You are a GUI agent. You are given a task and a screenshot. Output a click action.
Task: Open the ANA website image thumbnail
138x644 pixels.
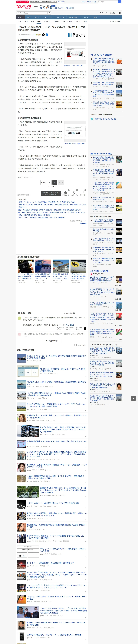coord(75,131)
